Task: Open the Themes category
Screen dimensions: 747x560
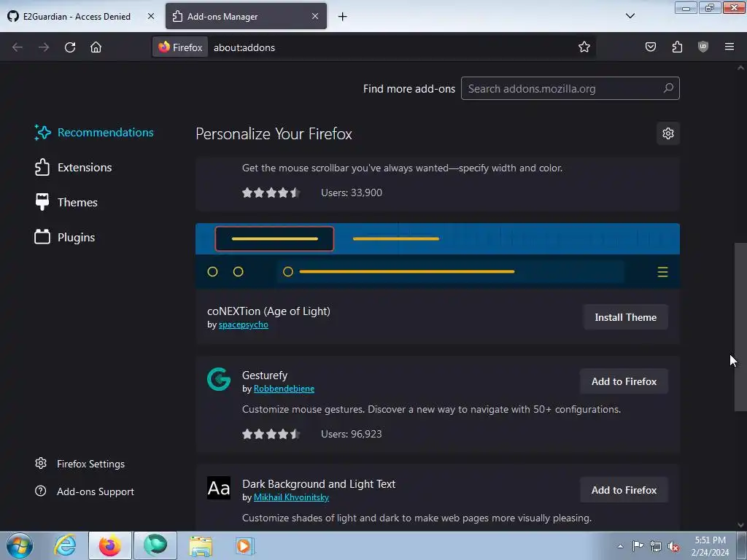Action: (x=66, y=203)
